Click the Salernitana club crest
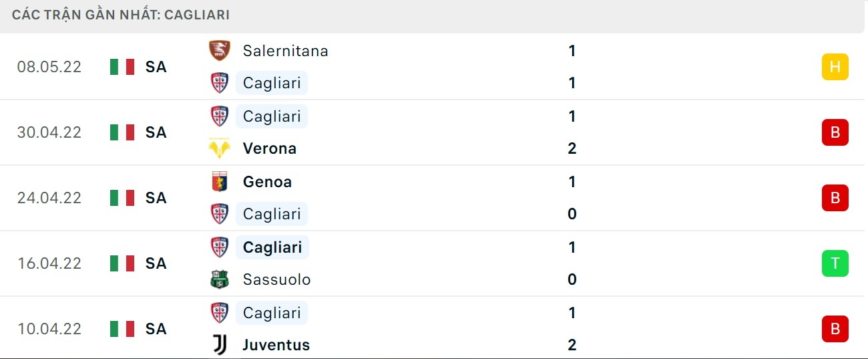868x359 pixels. coord(219,51)
